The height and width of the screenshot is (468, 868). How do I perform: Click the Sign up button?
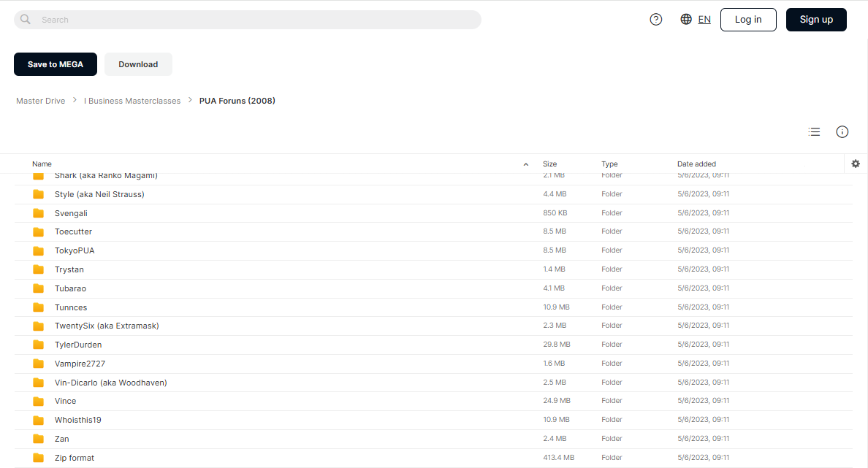pyautogui.click(x=817, y=20)
